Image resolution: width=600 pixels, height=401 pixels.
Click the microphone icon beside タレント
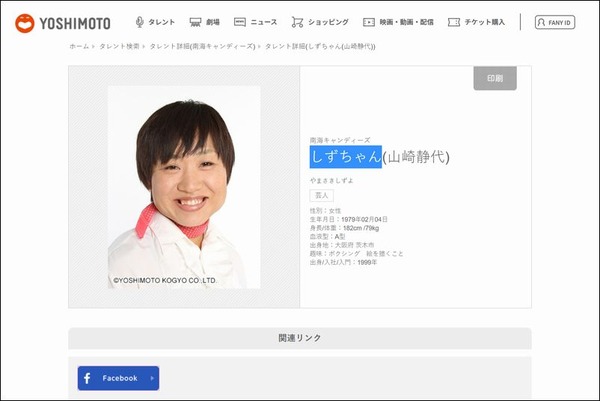coord(140,22)
